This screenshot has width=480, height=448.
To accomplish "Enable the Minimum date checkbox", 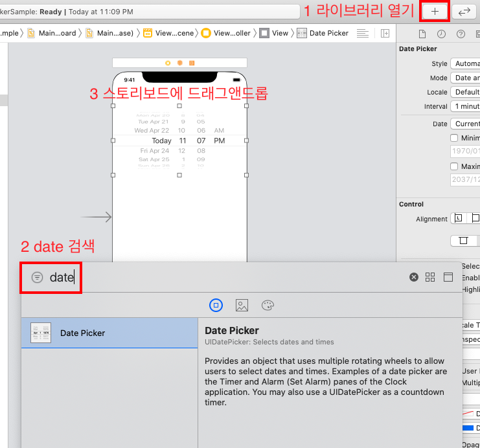I will coord(454,138).
